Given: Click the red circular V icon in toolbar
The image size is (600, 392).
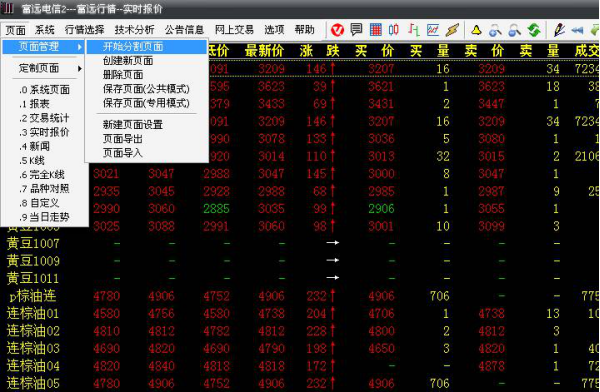Looking at the screenshot, I should click(x=337, y=30).
